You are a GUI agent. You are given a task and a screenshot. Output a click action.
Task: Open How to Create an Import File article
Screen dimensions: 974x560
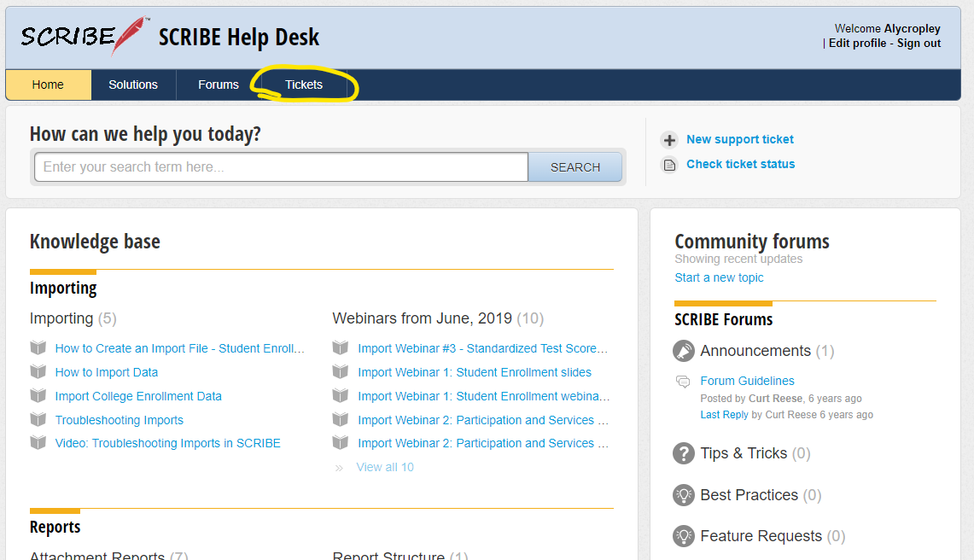179,348
